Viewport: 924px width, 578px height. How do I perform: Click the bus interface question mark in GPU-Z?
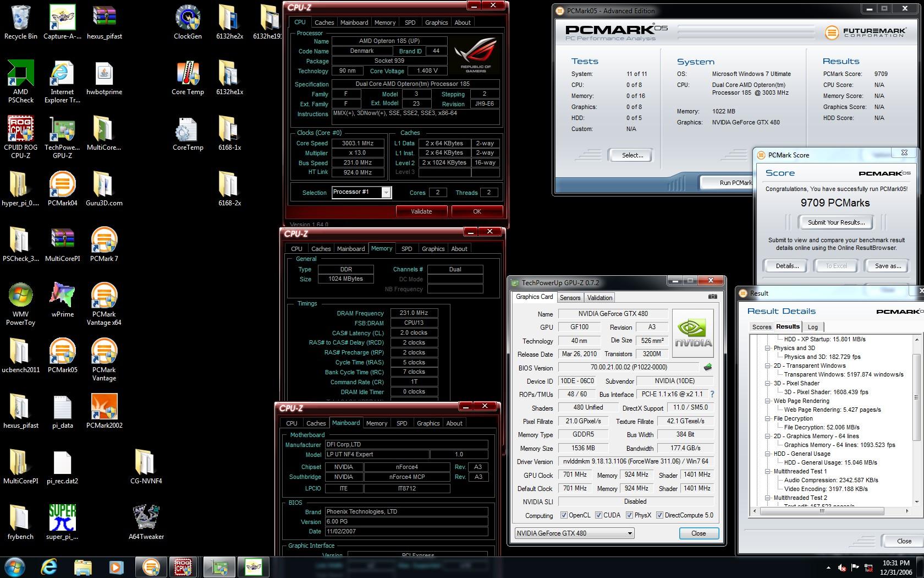[x=712, y=394]
